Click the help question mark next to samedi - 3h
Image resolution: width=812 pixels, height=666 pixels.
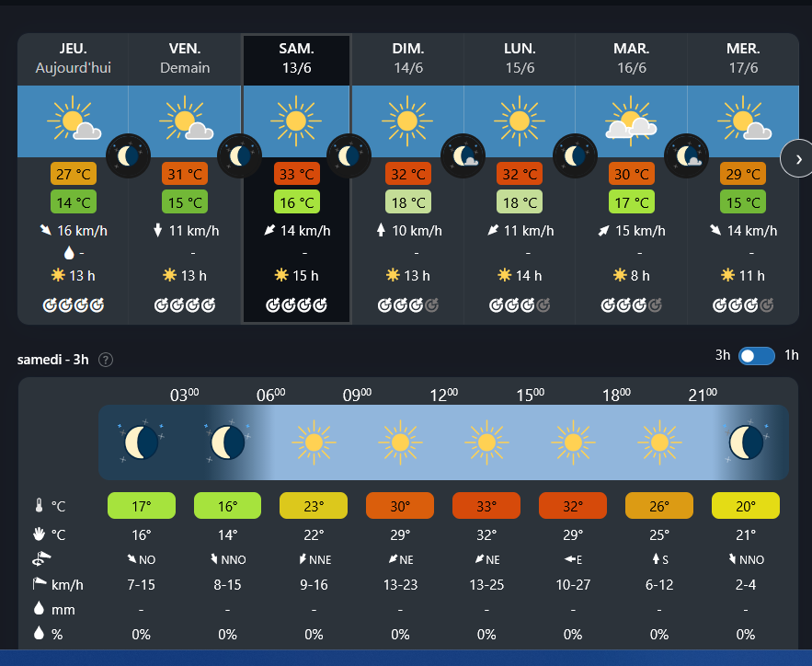click(x=106, y=360)
